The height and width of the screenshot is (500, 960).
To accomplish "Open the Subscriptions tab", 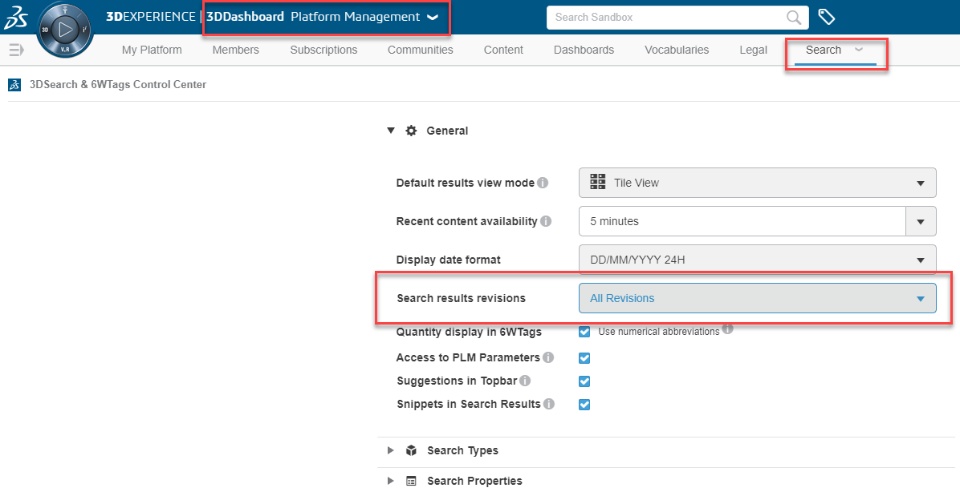I will pyautogui.click(x=323, y=50).
